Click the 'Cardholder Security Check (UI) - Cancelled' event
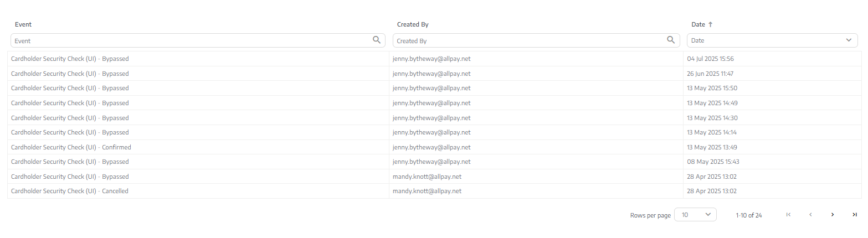Image resolution: width=868 pixels, height=238 pixels. click(x=70, y=191)
